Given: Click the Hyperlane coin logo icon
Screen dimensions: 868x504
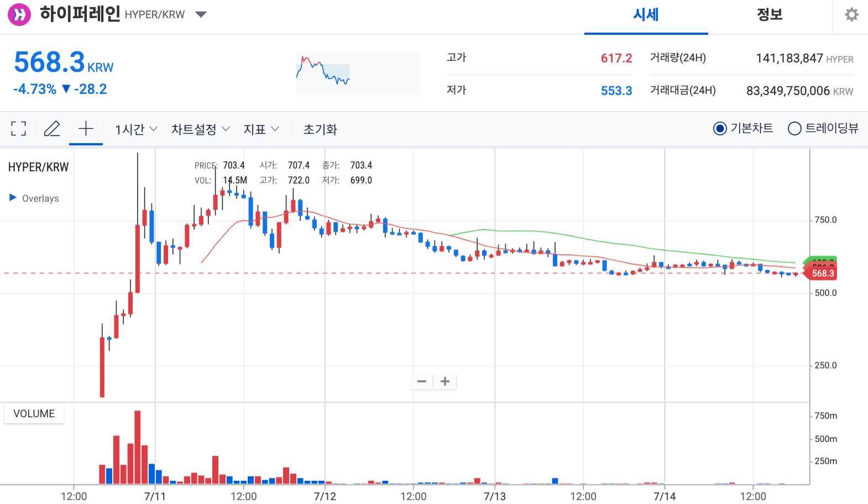Looking at the screenshot, I should 19,14.
